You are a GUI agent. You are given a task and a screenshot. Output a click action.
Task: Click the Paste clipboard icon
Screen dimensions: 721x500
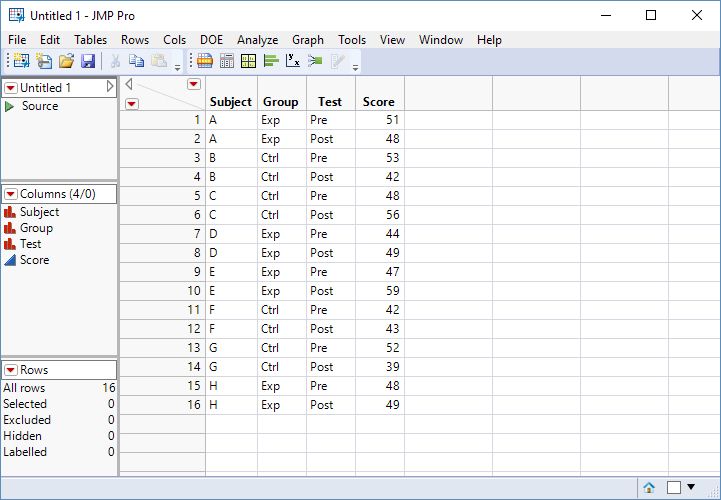coord(159,61)
